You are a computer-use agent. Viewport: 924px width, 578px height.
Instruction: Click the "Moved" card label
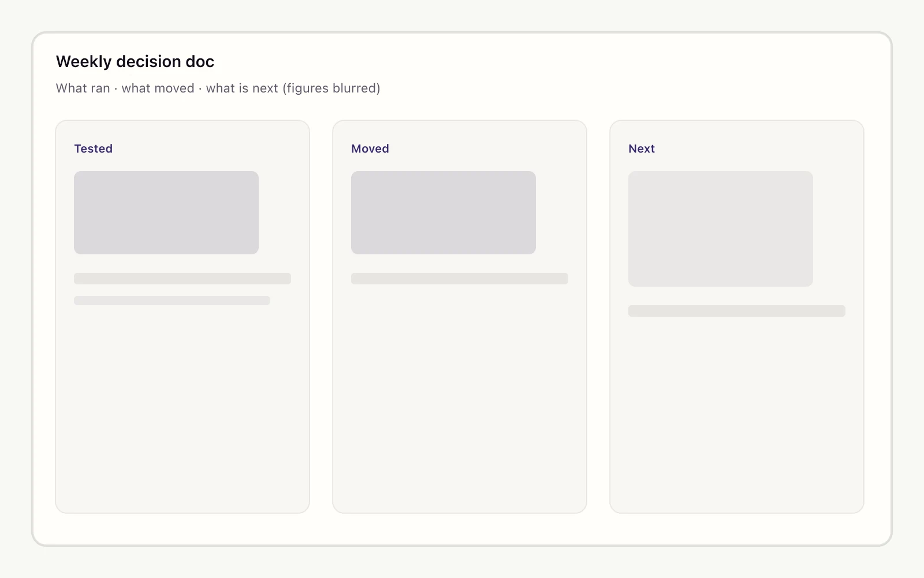pyautogui.click(x=370, y=149)
